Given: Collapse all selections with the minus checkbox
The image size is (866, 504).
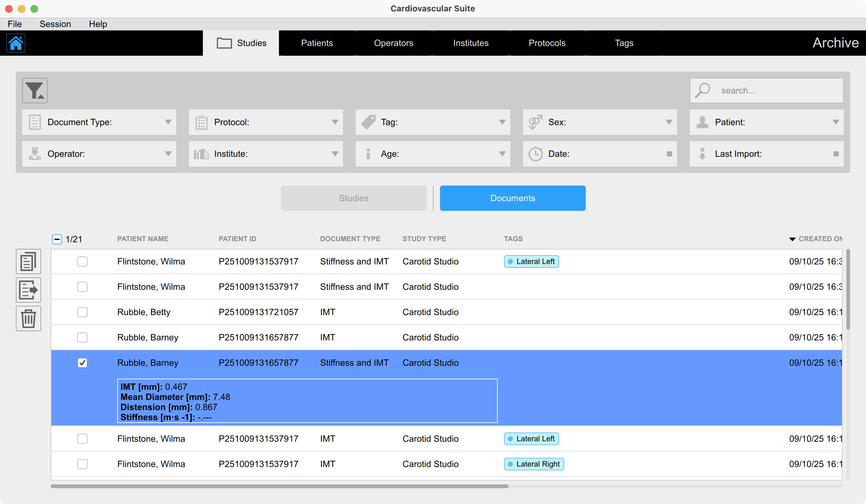Looking at the screenshot, I should click(x=56, y=239).
